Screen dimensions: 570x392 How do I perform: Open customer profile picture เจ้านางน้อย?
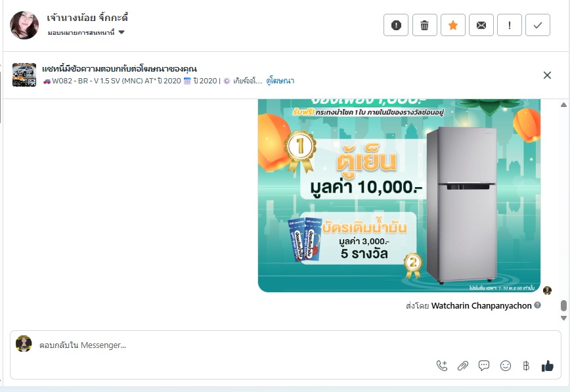pos(24,25)
